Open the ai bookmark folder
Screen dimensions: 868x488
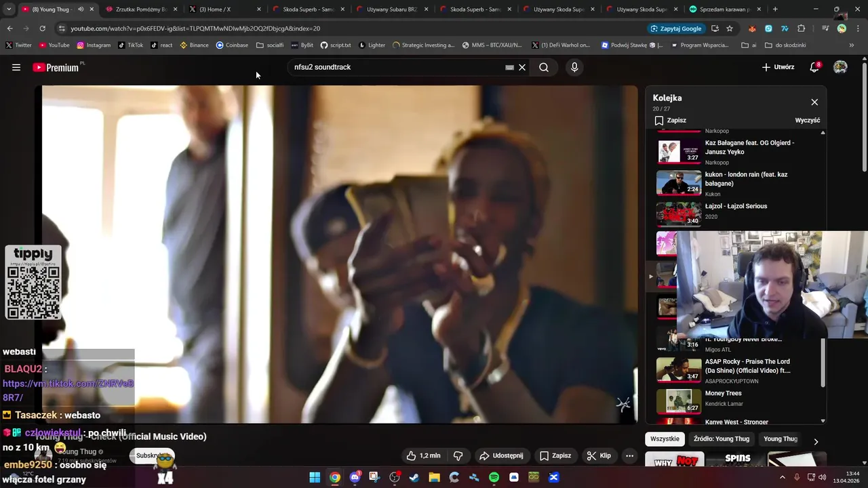coord(749,45)
